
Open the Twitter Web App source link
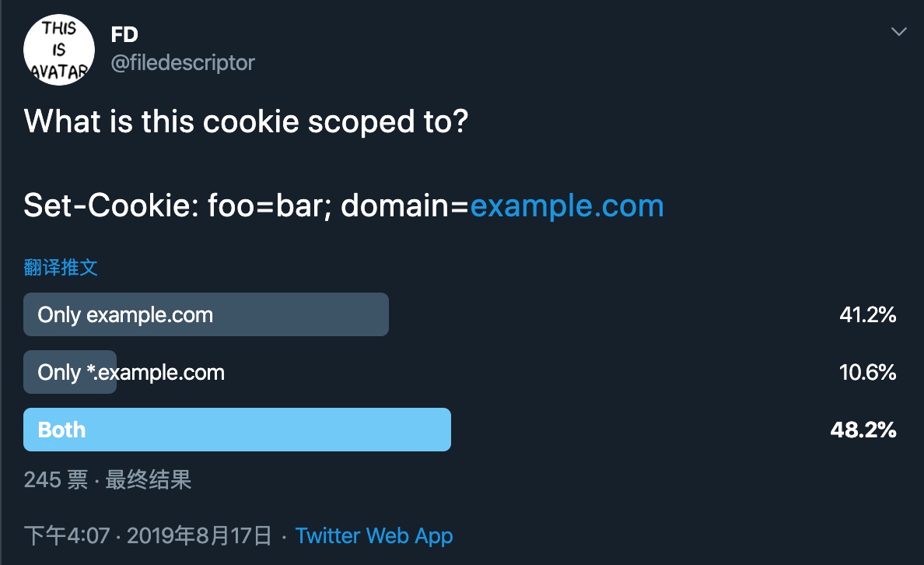(374, 535)
